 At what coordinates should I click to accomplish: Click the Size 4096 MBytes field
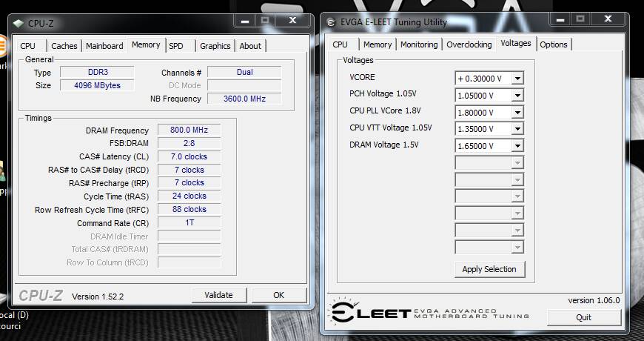point(97,85)
